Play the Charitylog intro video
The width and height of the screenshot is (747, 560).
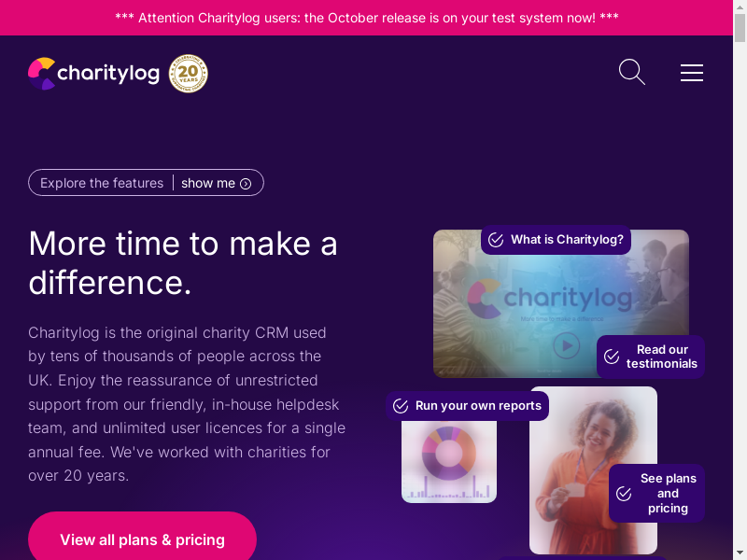click(x=567, y=345)
